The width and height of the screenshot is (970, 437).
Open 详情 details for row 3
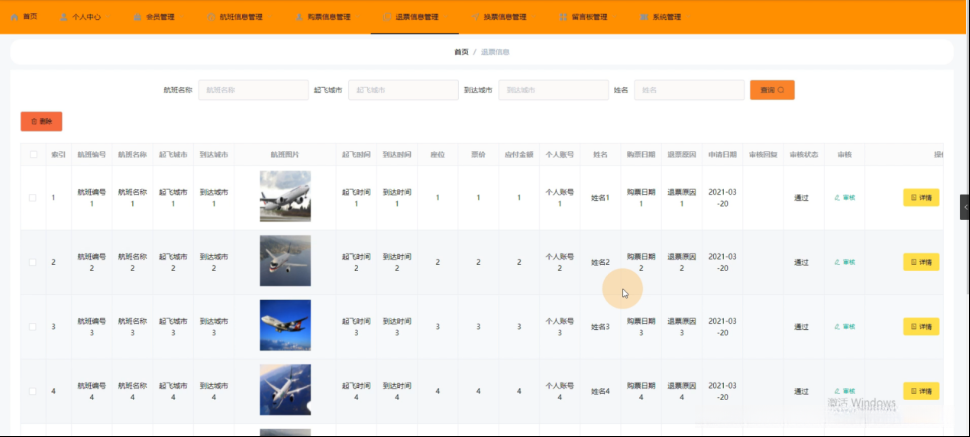[921, 326]
